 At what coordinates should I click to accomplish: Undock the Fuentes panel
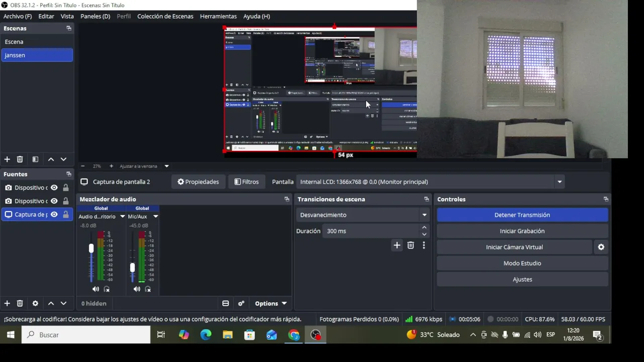point(69,174)
